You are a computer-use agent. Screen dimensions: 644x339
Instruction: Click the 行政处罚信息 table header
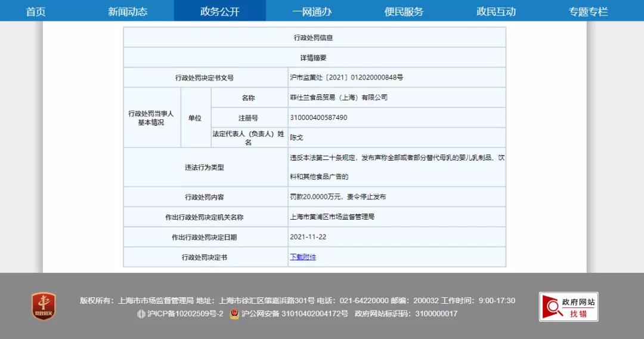pyautogui.click(x=314, y=38)
